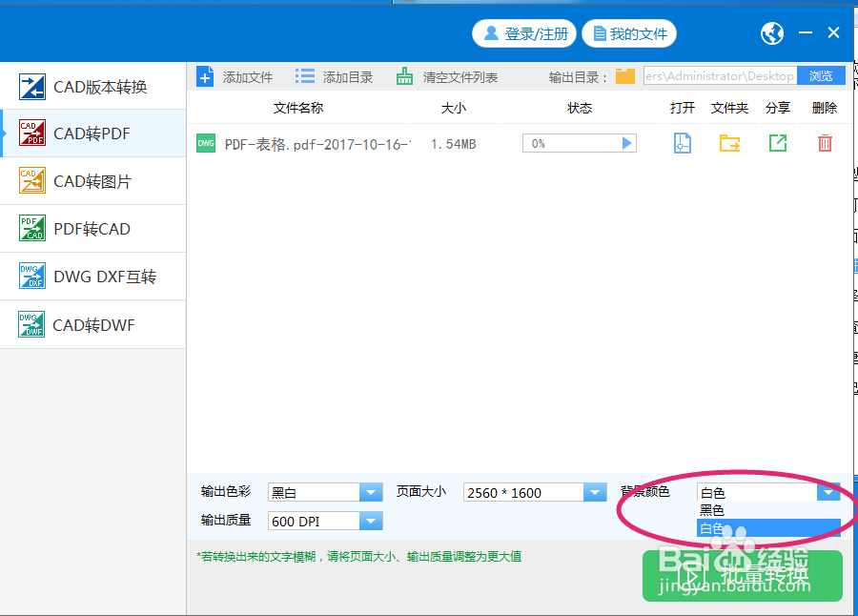The width and height of the screenshot is (858, 616).
Task: Click the 浏览 browse button
Action: [x=822, y=75]
